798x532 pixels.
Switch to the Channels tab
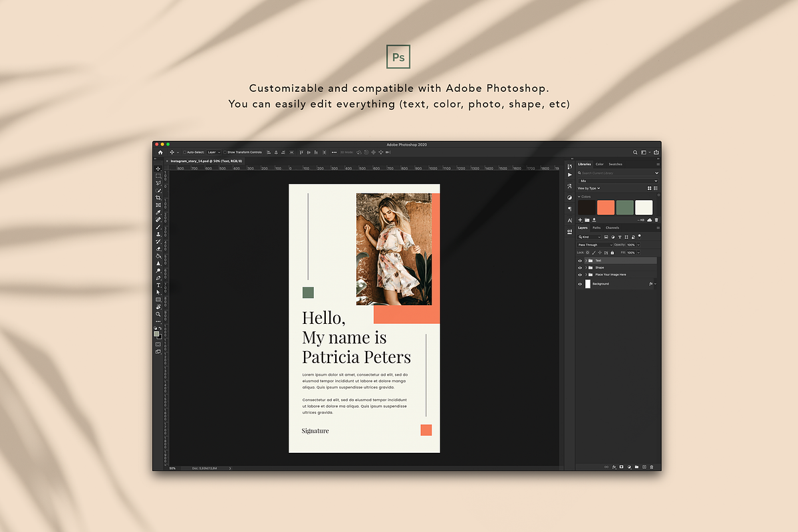tap(612, 227)
